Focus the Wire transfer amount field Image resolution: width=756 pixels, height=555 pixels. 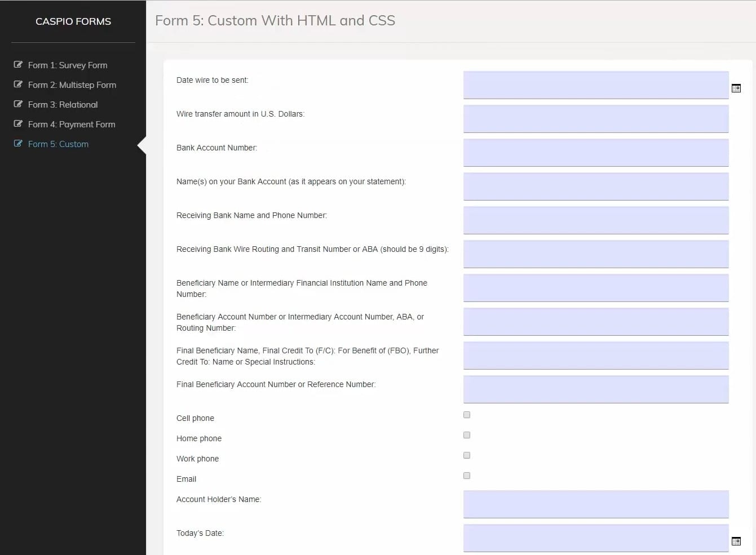595,119
